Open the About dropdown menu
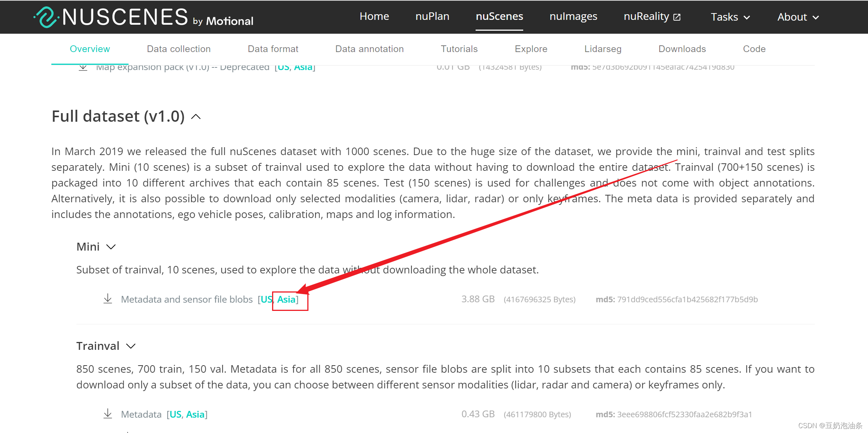This screenshot has height=433, width=868. coord(798,17)
